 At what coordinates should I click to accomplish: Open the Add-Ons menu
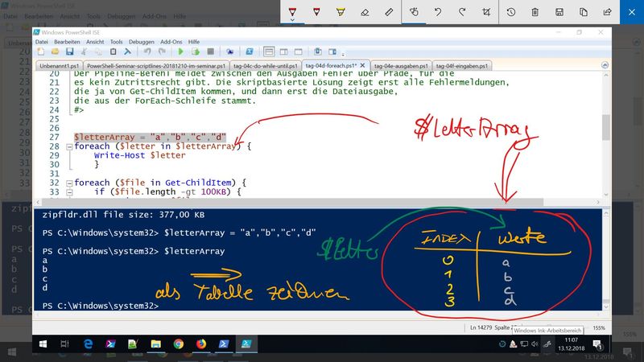[171, 42]
